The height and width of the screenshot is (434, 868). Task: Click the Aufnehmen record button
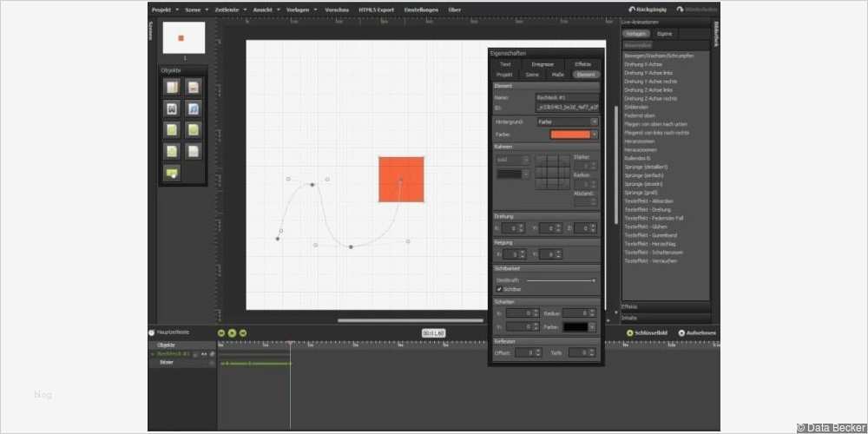[697, 332]
